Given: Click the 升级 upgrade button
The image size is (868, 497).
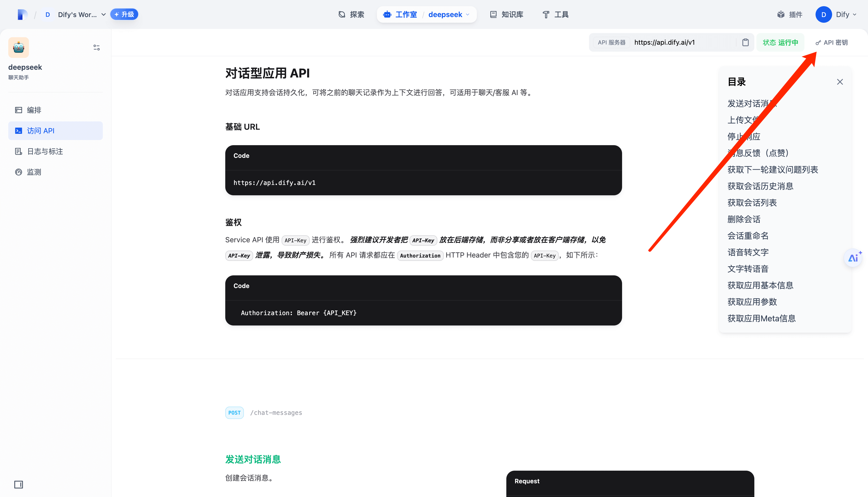Looking at the screenshot, I should pyautogui.click(x=124, y=14).
